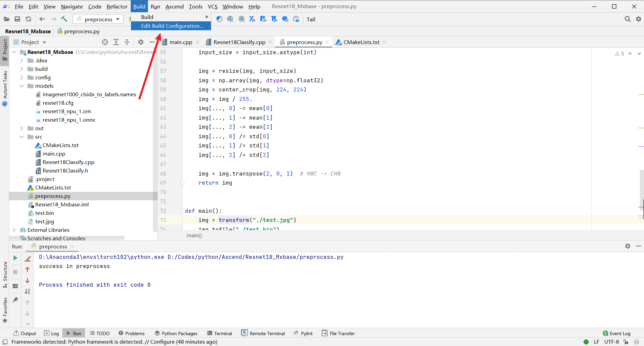Screen dimensions: 644x346
Task: Open Project panel options gear
Action: click(141, 42)
